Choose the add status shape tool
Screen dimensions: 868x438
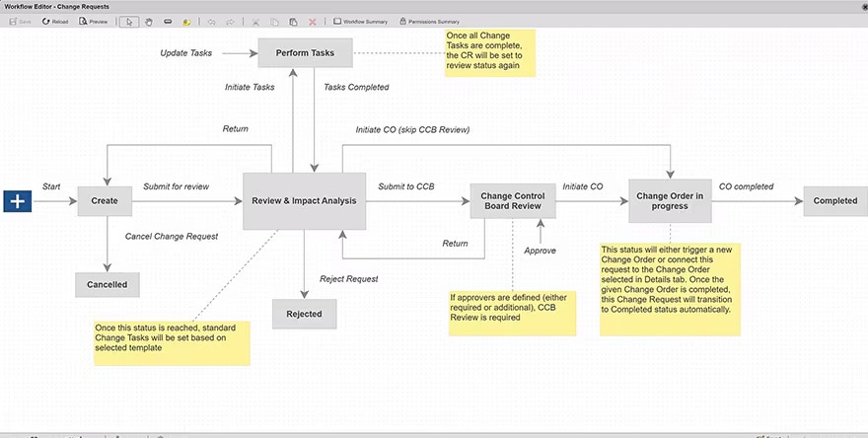click(x=168, y=21)
